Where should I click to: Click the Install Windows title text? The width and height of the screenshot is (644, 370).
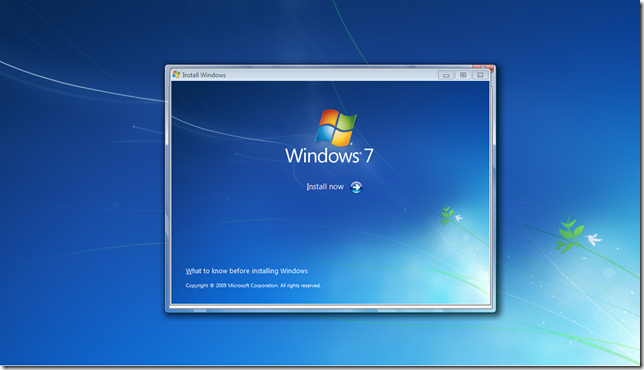tap(204, 75)
